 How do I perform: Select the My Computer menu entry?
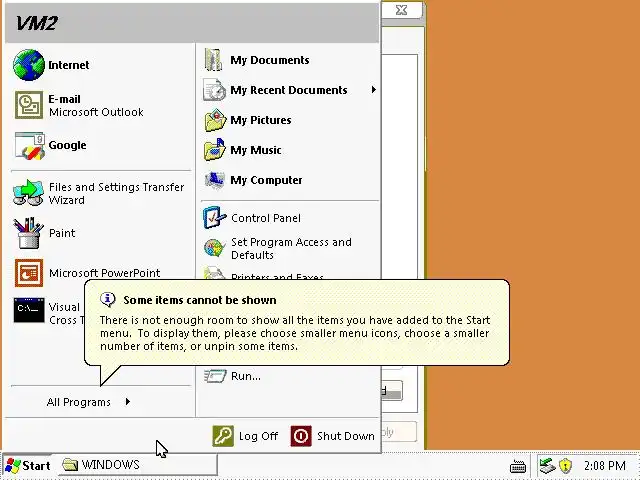click(288, 180)
